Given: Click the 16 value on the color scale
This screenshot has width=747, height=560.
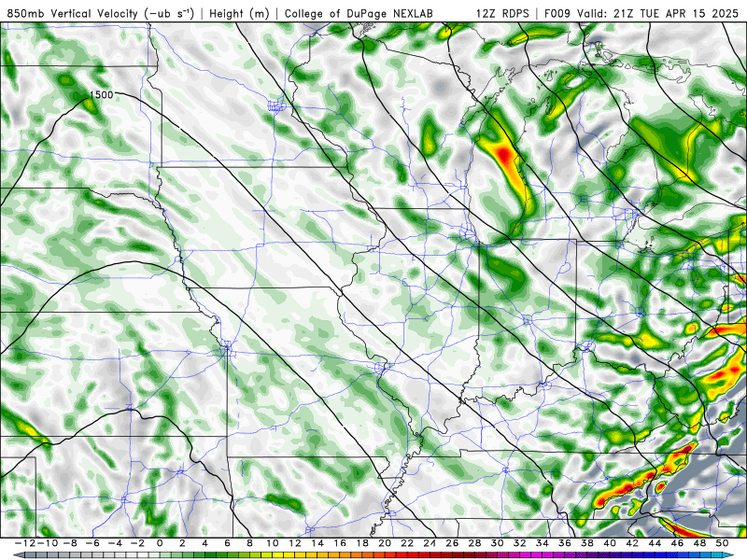Looking at the screenshot, I should pyautogui.click(x=340, y=543).
